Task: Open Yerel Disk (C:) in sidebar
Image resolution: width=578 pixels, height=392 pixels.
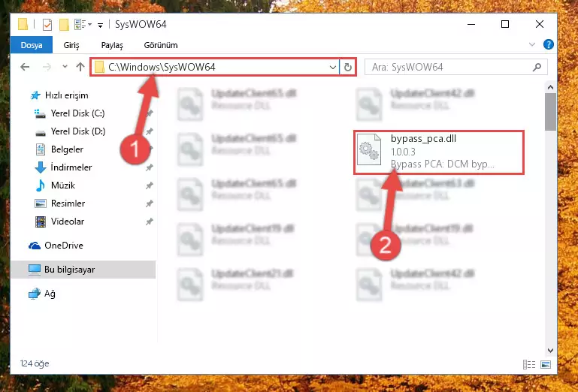Action: tap(77, 113)
